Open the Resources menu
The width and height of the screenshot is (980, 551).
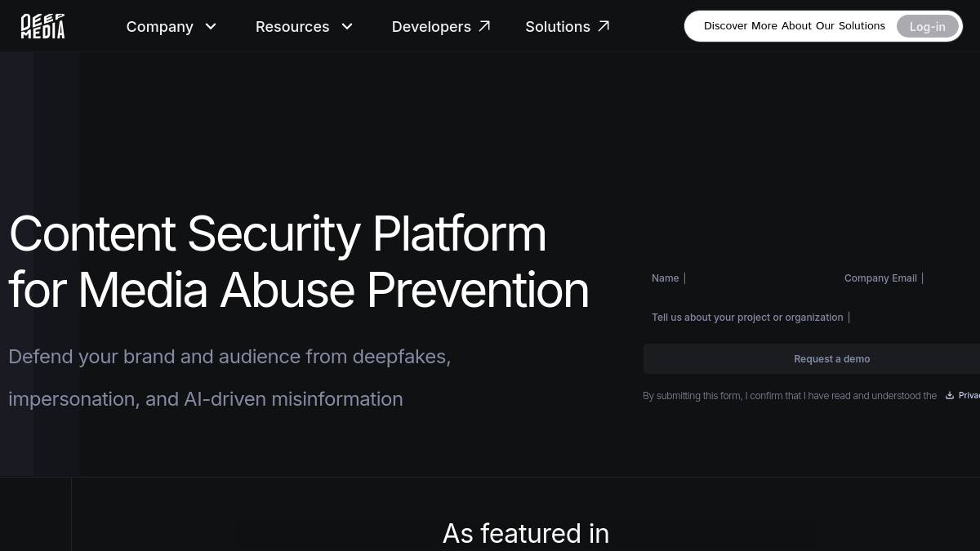pyautogui.click(x=292, y=26)
